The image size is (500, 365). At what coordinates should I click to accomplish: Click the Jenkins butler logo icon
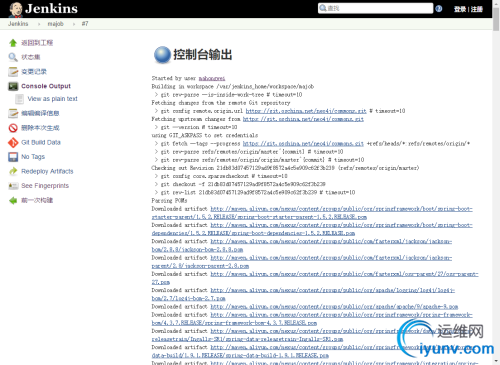[15, 9]
